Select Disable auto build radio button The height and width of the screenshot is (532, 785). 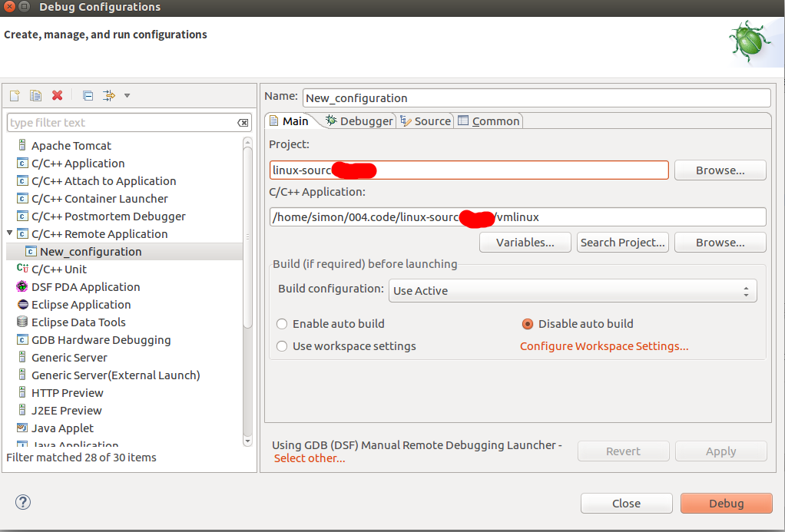coord(527,324)
